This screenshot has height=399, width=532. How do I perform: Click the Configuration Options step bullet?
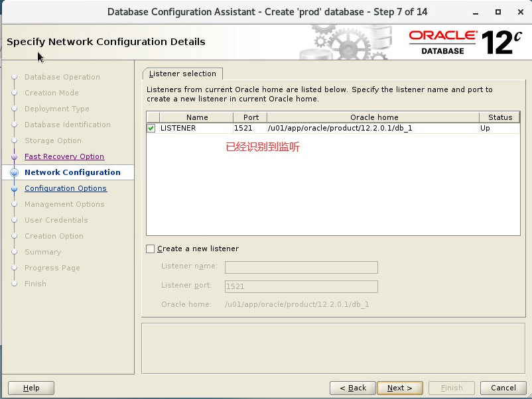point(14,189)
